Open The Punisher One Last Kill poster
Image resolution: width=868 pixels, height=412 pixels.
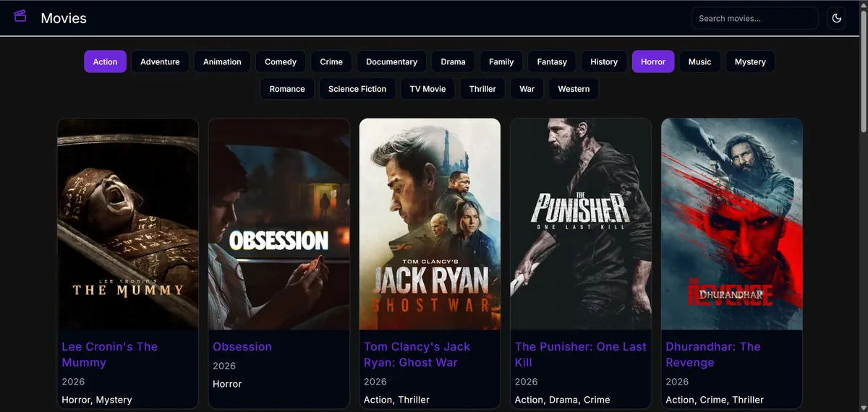coord(581,224)
